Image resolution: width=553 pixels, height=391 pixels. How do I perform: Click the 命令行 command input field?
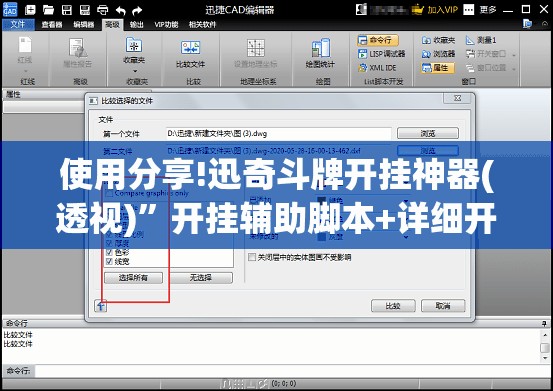(292, 371)
